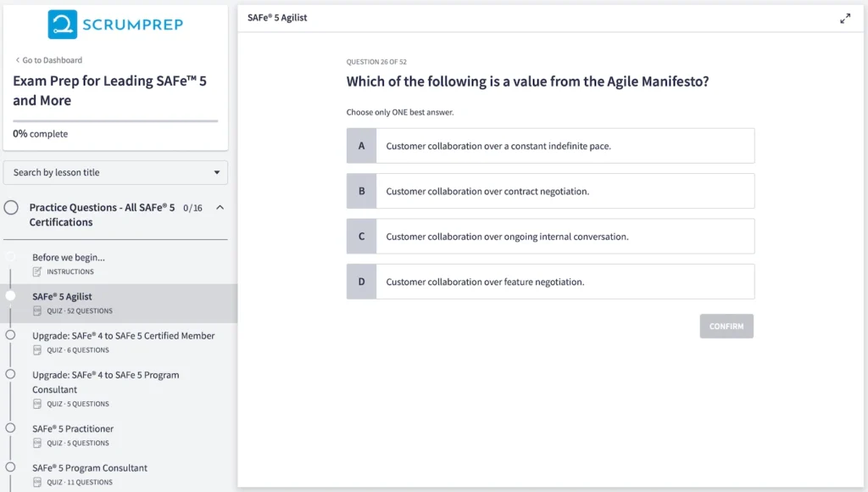868x492 pixels.
Task: Click the quiz icon under Program Consultant upgrade
Action: 35,403
